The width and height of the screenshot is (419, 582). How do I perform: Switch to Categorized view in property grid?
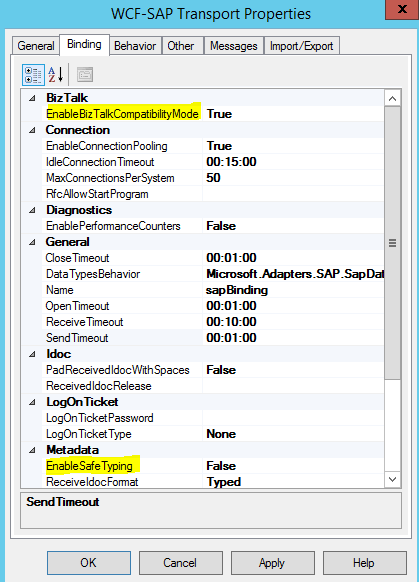(33, 75)
